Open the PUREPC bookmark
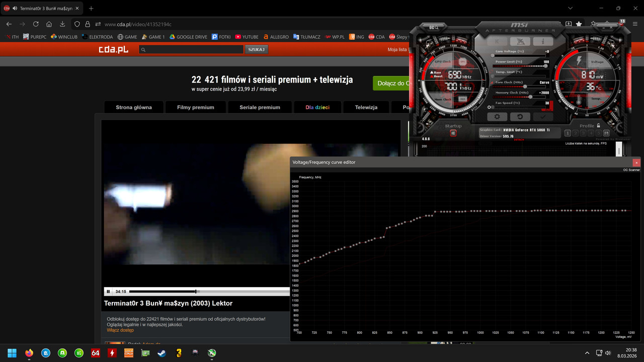This screenshot has width=644, height=362. (x=35, y=37)
